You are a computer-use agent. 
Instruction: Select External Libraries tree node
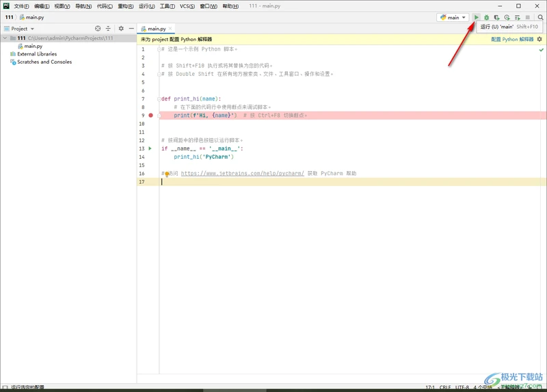tap(34, 54)
